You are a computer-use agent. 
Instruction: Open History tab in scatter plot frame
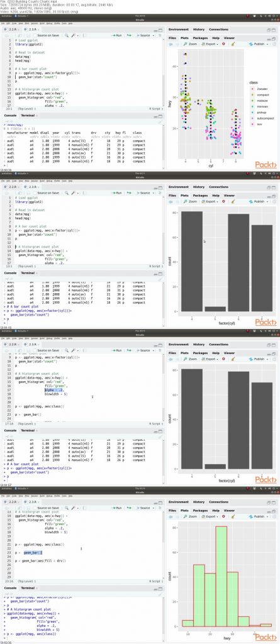point(199,30)
